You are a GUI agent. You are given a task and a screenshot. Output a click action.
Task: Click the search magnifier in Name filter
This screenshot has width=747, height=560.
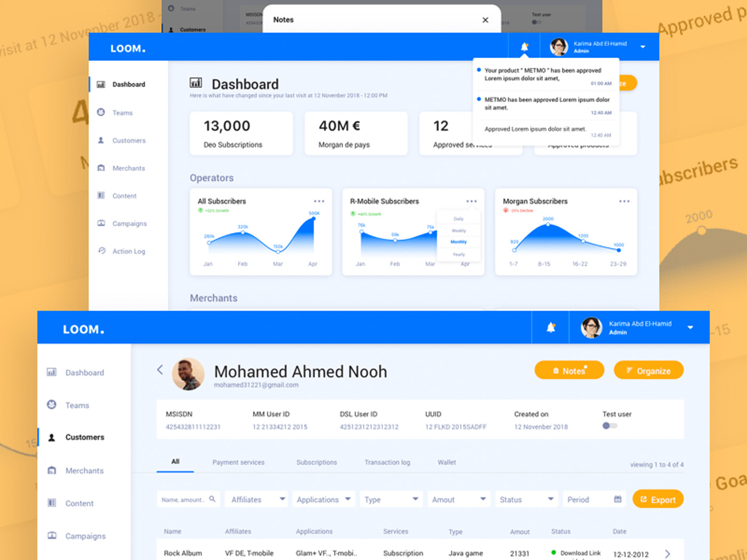point(212,499)
